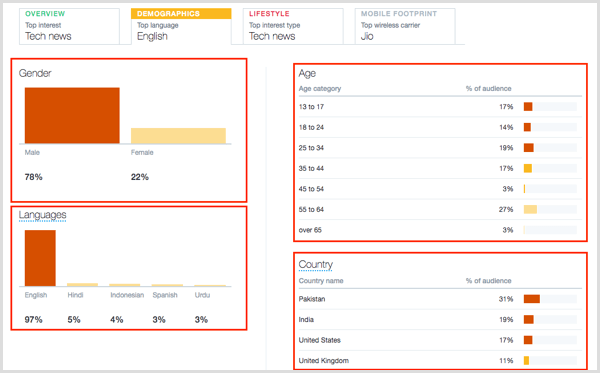Click the 35 to 44 age row
This screenshot has height=373, width=600.
(x=440, y=168)
